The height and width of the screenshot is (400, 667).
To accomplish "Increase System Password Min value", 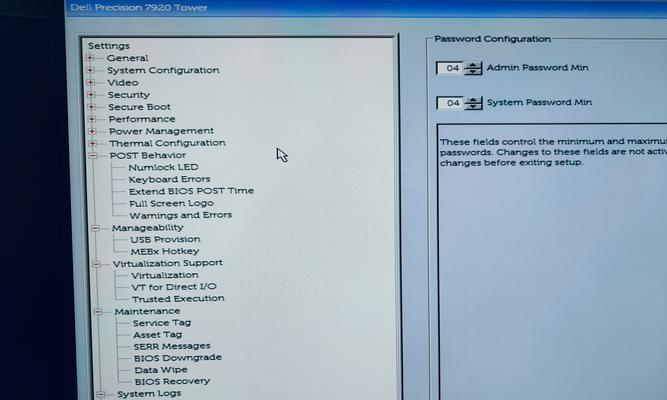I will [473, 100].
